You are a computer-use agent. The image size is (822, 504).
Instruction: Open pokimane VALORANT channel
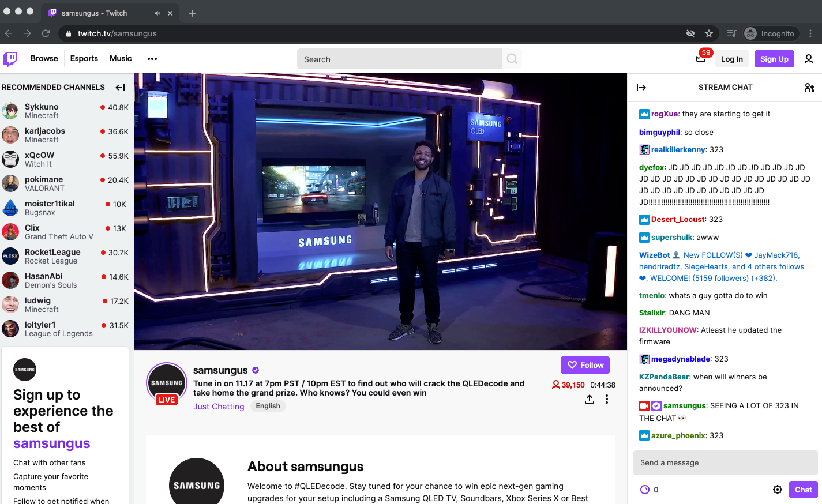(66, 183)
